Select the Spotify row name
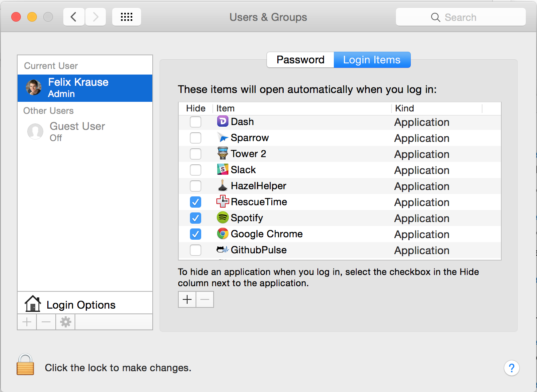537x392 pixels. pos(247,218)
